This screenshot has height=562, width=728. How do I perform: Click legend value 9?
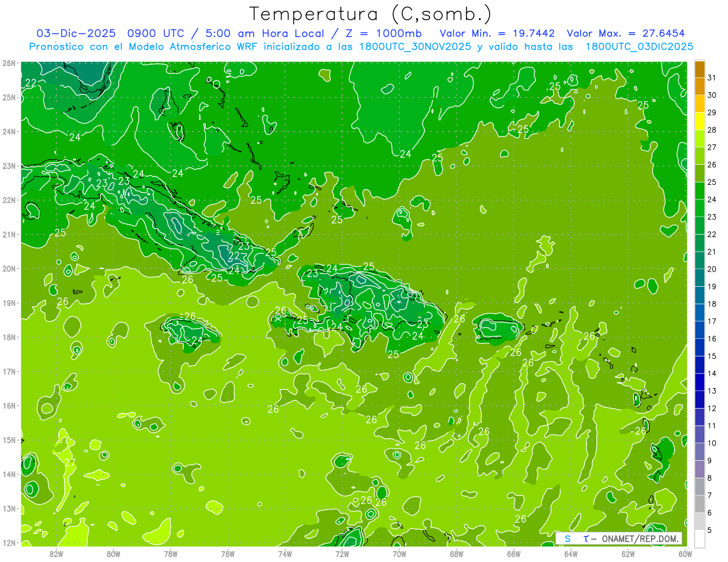(x=710, y=461)
